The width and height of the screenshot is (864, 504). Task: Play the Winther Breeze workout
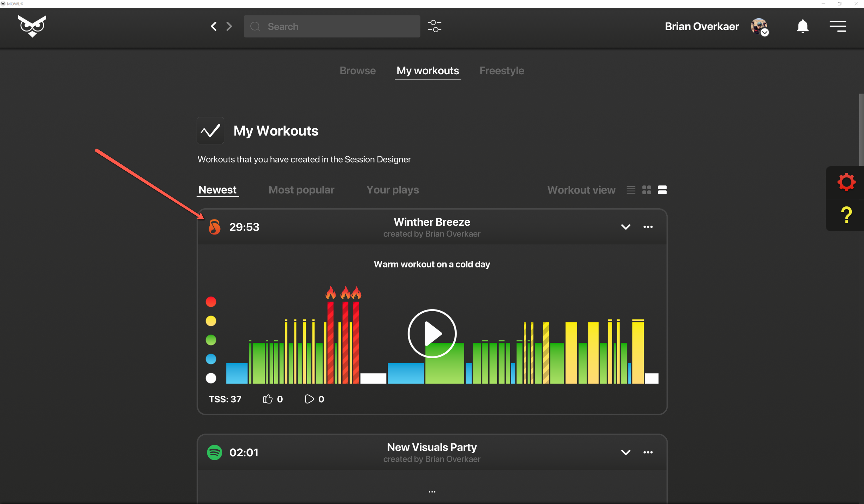[x=432, y=333]
